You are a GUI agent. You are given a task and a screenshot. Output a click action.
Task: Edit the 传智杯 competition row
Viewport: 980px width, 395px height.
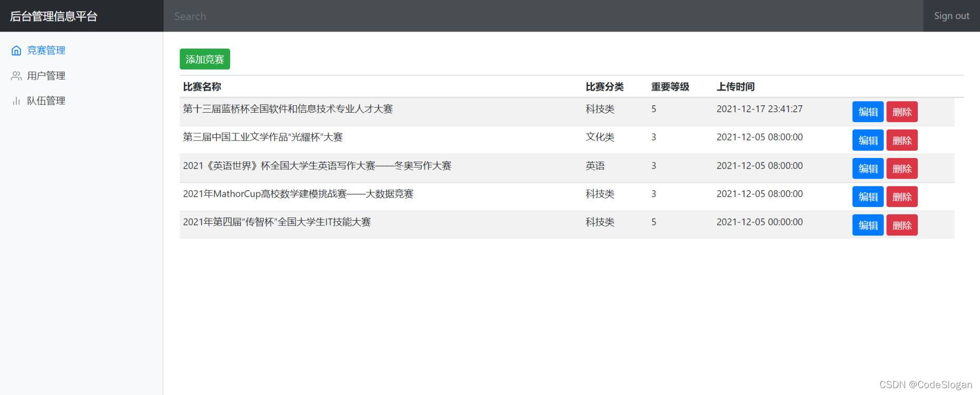coord(868,225)
